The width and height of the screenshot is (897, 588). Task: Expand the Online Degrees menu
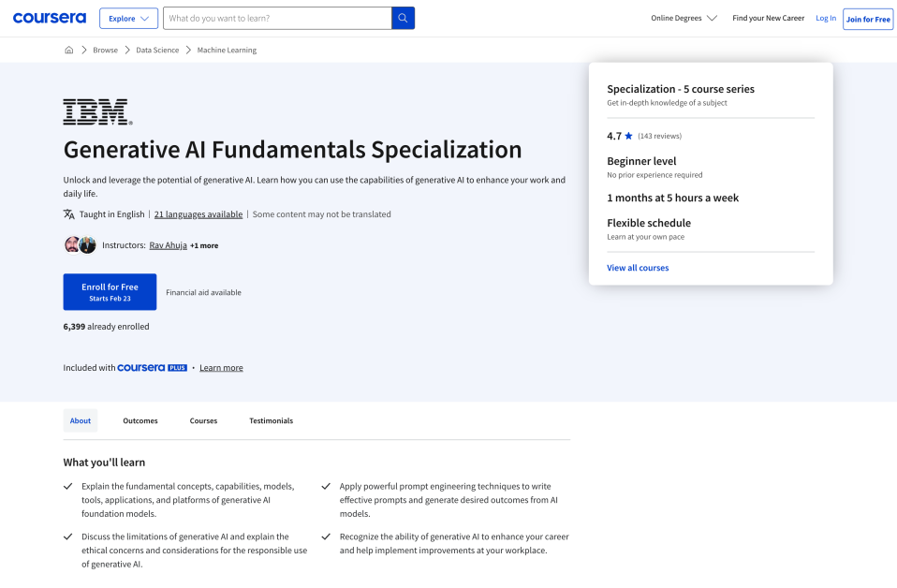[x=684, y=18]
